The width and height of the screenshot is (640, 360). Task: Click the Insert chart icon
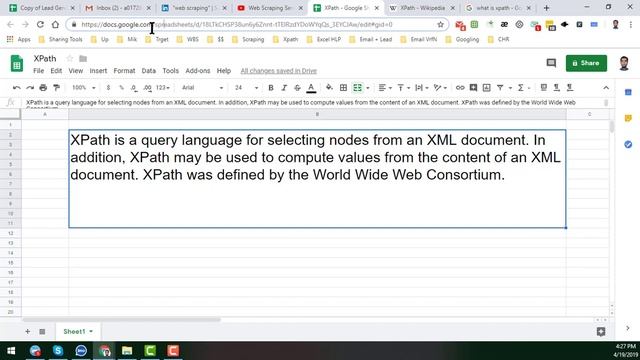coord(487,88)
